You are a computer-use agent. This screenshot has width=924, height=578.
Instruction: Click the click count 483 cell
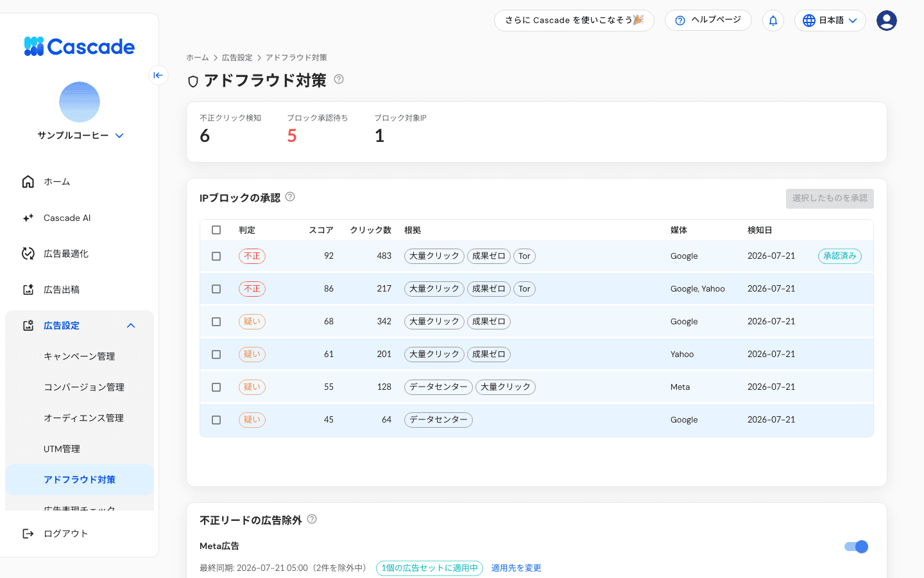384,256
